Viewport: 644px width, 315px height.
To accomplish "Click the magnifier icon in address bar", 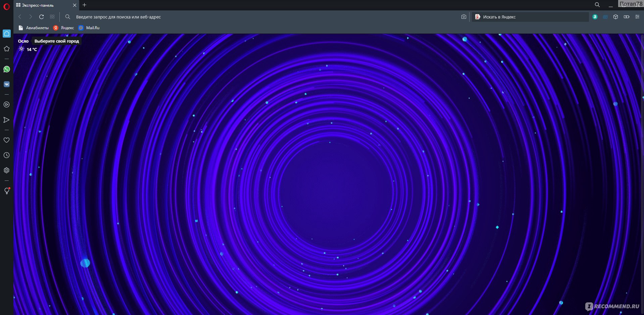I will point(68,17).
